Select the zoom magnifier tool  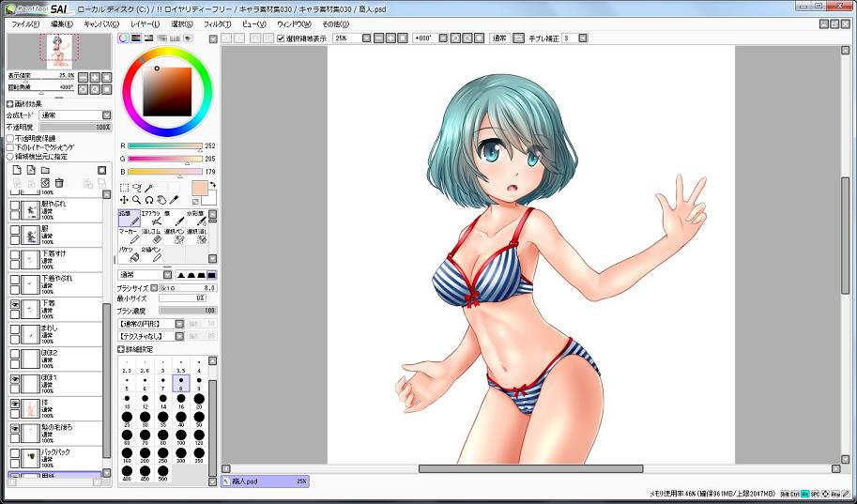(136, 200)
